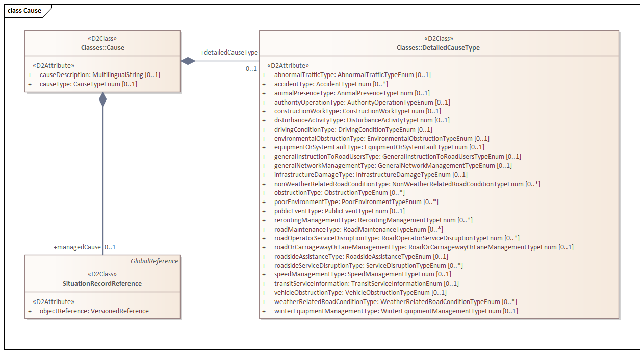Click the composition diamond below Cause class
This screenshot has width=644, height=354.
coord(103,99)
